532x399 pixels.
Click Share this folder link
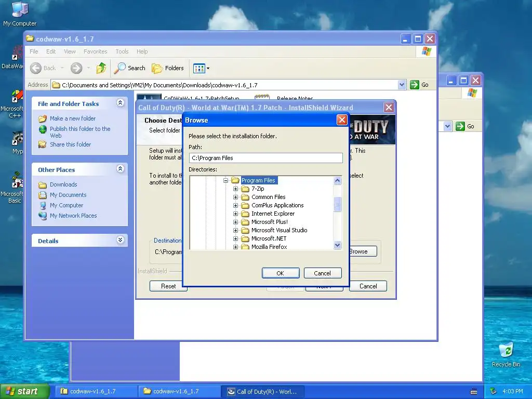click(70, 144)
